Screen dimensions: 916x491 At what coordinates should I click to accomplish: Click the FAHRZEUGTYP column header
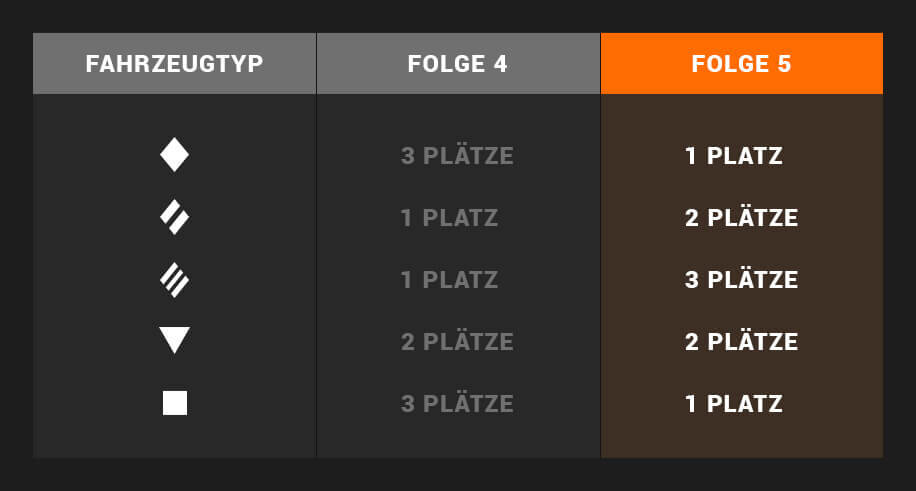[x=175, y=63]
